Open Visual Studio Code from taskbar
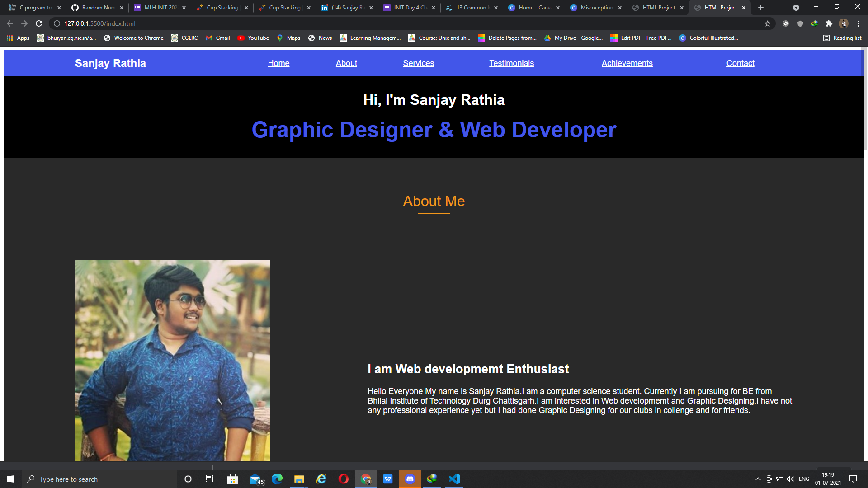This screenshot has height=488, width=868. pos(454,479)
